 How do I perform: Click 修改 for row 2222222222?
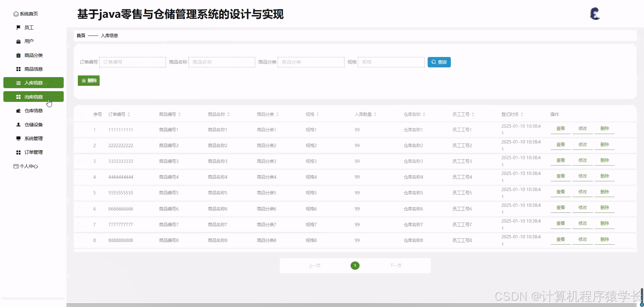pyautogui.click(x=583, y=145)
